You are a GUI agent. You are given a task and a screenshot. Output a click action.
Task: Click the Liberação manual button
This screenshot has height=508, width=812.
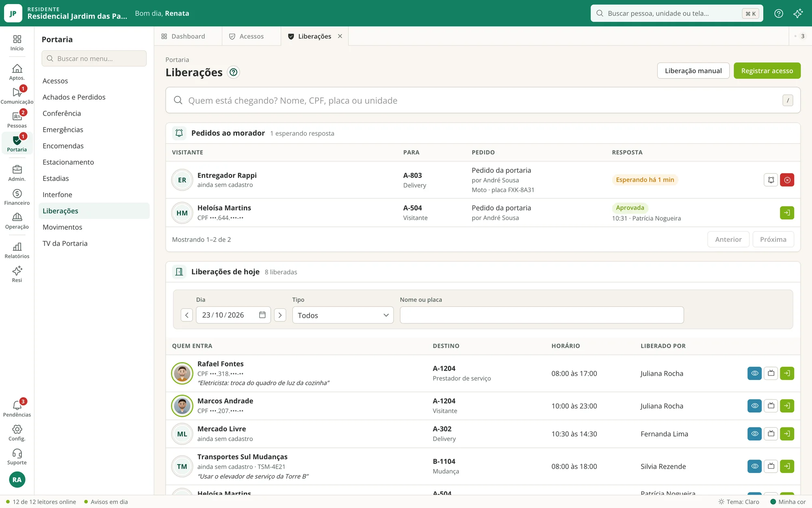point(693,71)
